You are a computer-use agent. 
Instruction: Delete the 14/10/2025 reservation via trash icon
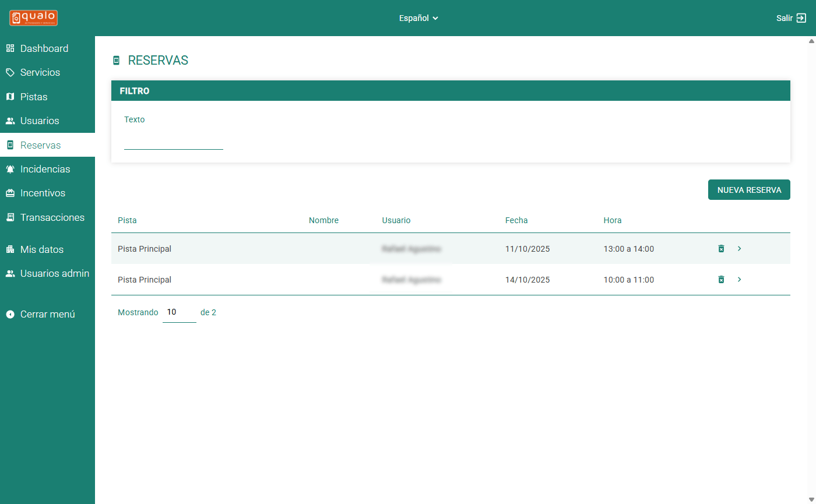721,280
